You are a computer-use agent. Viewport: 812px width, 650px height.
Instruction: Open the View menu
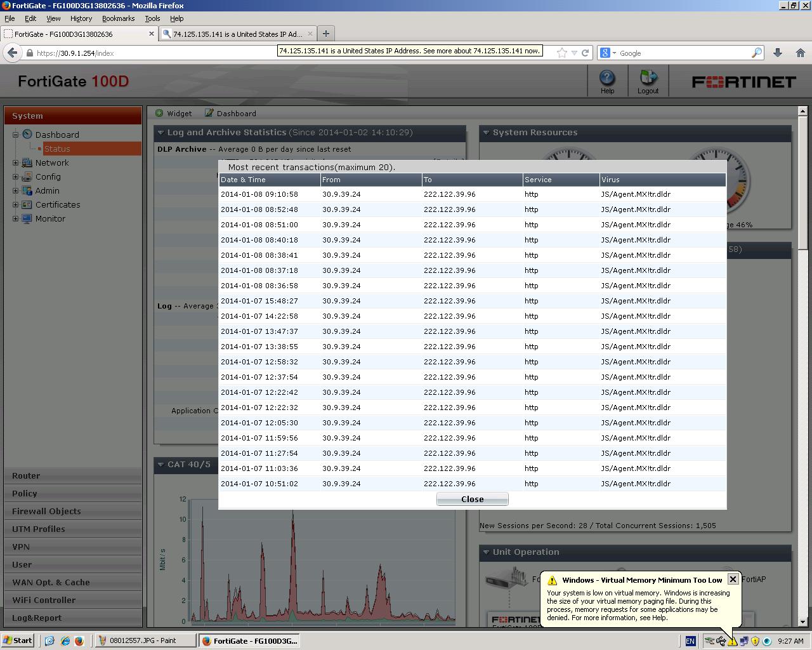[53, 18]
